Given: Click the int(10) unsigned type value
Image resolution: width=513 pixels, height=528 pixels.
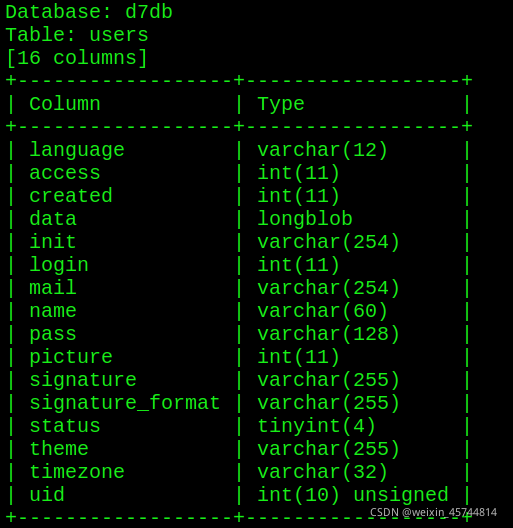Looking at the screenshot, I should [x=353, y=495].
